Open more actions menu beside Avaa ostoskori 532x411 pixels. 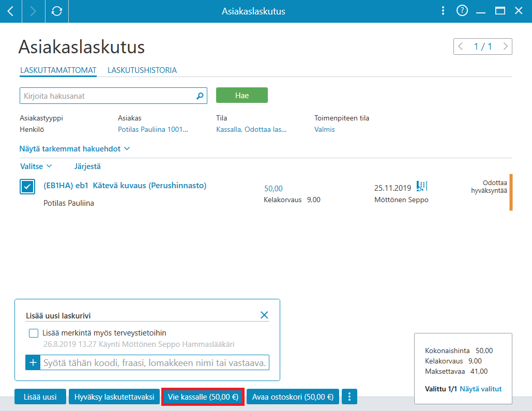point(349,397)
